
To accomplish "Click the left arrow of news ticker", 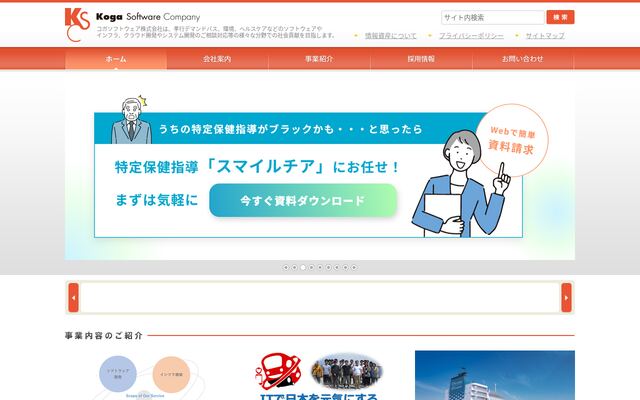I will [73, 298].
